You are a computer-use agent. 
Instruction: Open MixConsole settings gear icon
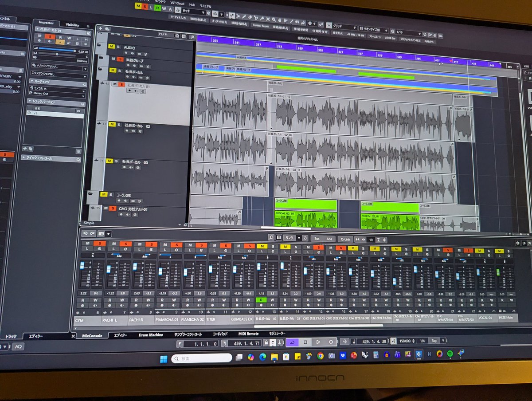(517, 243)
